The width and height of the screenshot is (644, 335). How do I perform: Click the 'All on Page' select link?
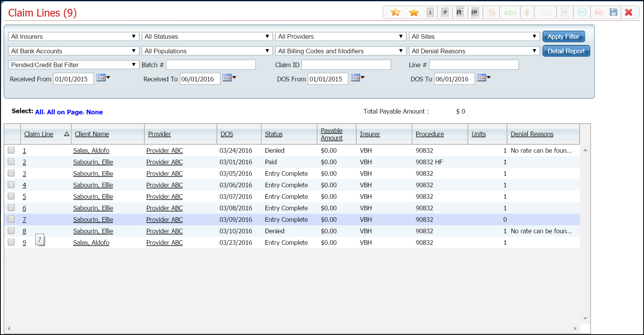click(x=64, y=112)
